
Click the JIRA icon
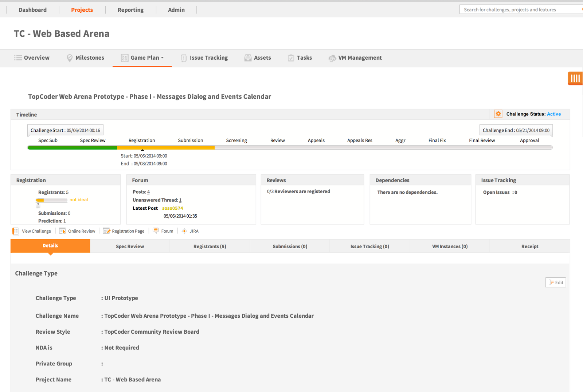pos(184,231)
